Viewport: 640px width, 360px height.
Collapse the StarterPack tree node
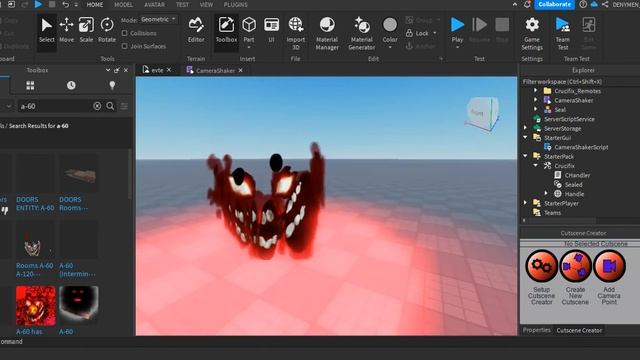pyautogui.click(x=525, y=156)
